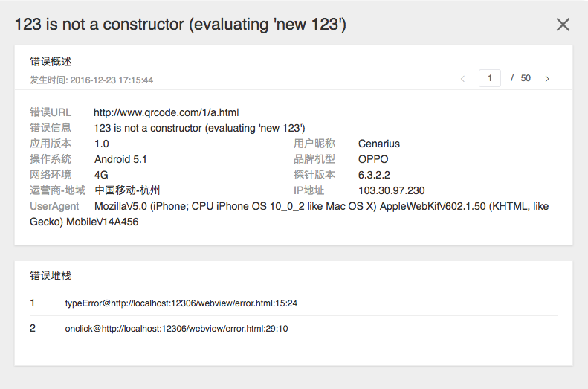This screenshot has height=389, width=588.
Task: Click the user nickname Cenarius
Action: point(378,144)
